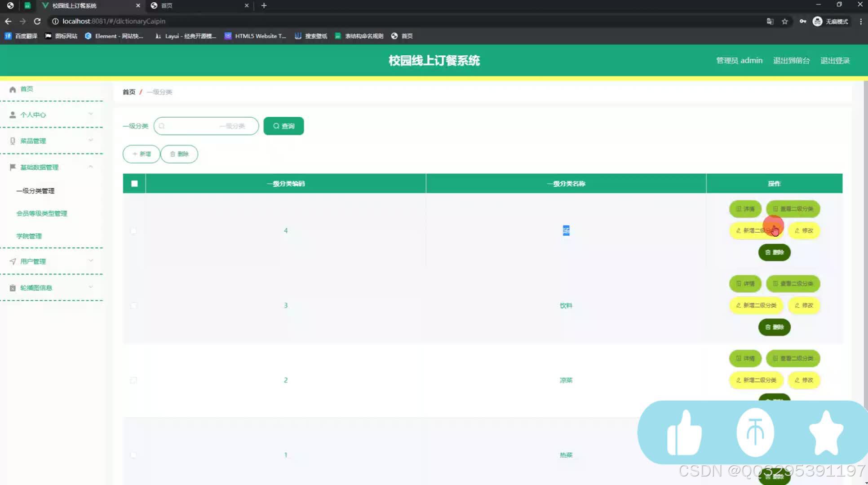Screen dimensions: 868x485
Task: Expand the 用户管理 menu chevron
Action: point(91,260)
